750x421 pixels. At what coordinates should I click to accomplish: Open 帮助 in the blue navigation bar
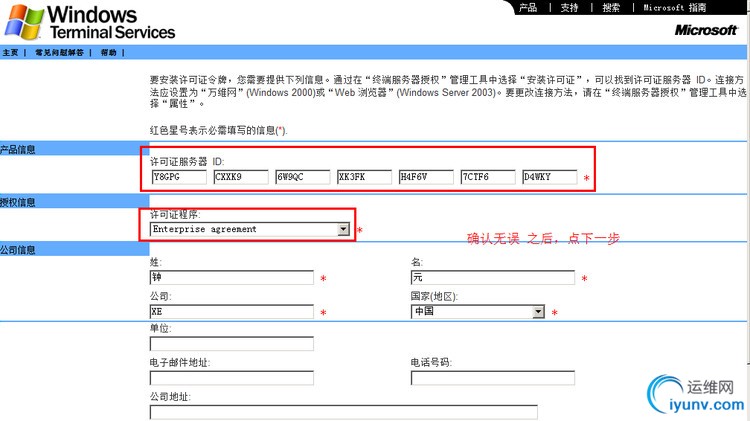click(x=109, y=53)
